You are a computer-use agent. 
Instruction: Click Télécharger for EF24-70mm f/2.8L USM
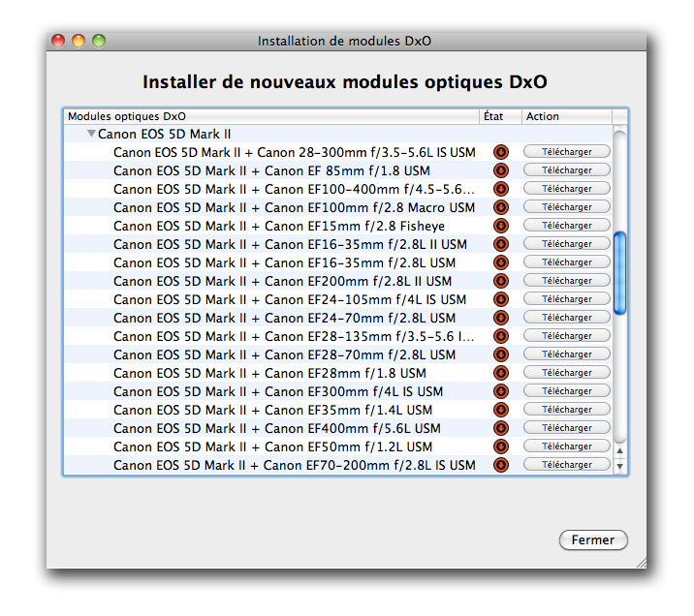[x=566, y=318]
